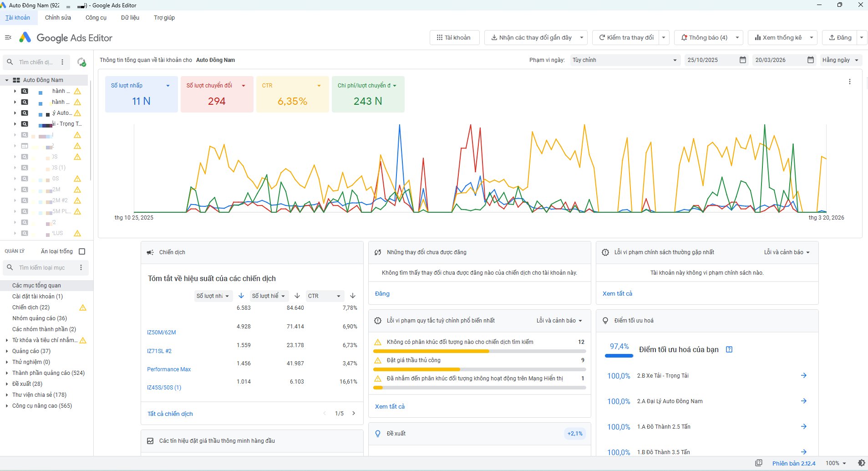The image size is (868, 471).
Task: Open overview chart three-dot options menu
Action: point(849,82)
